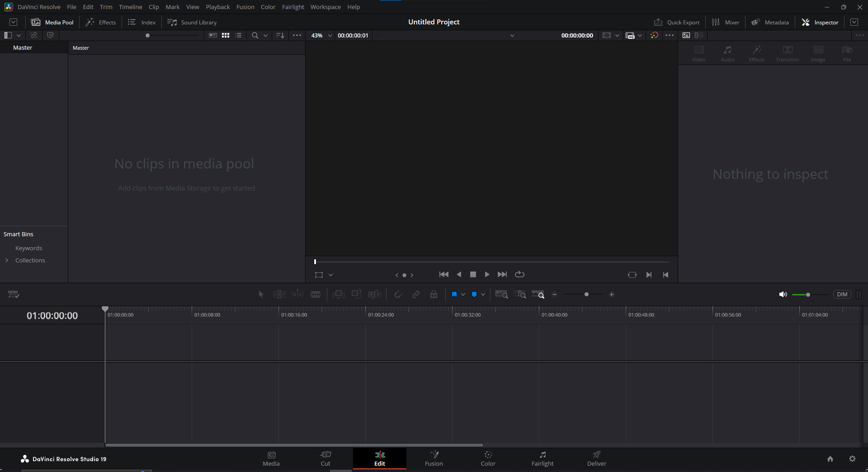
Task: Open the flag color dropdown arrow
Action: pyautogui.click(x=463, y=294)
